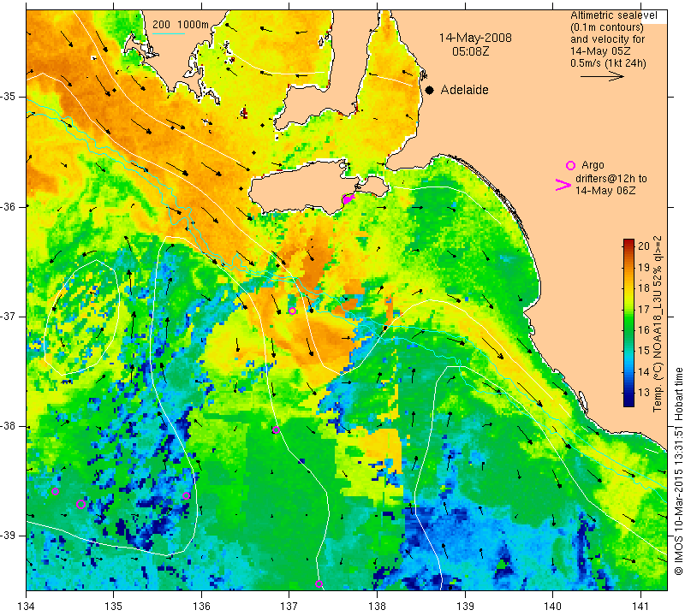Click the Argo float marker near 137E 37S
The image size is (685, 616).
[x=292, y=311]
